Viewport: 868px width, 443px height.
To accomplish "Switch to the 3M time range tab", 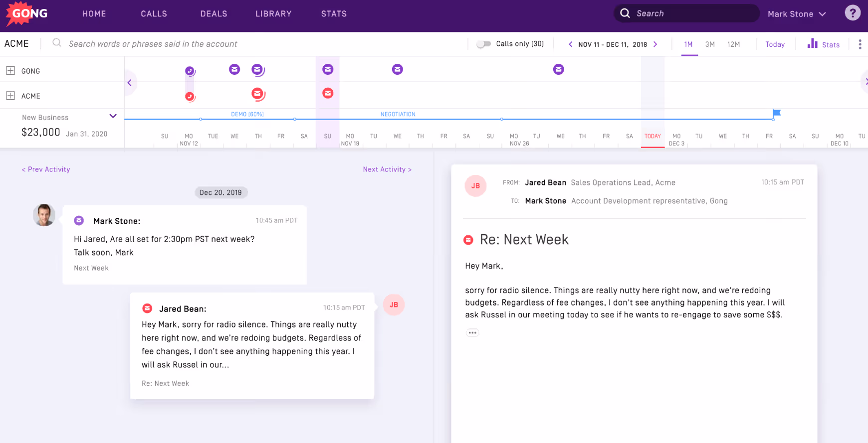I will coord(710,44).
